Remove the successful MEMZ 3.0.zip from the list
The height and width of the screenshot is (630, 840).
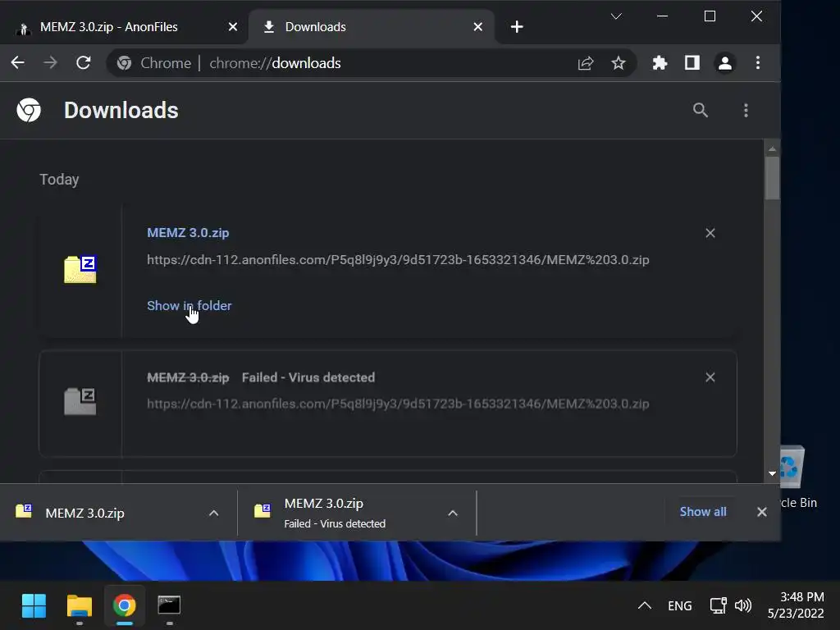click(x=710, y=233)
